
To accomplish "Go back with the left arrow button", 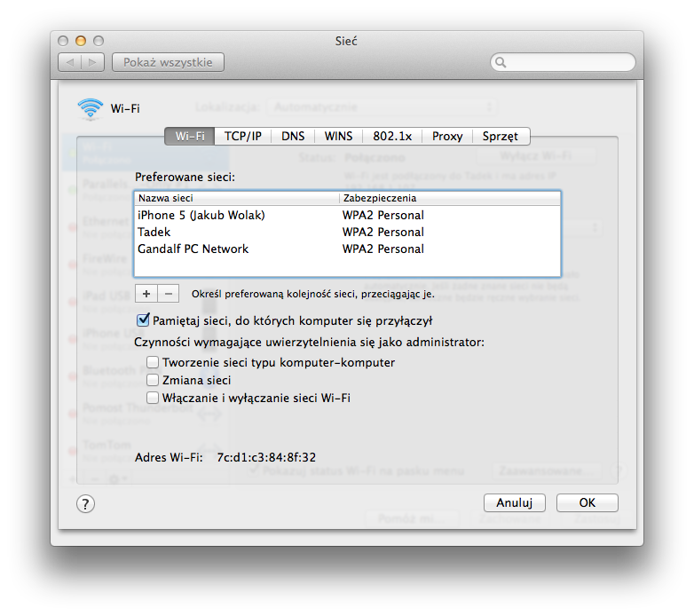I will coord(70,62).
